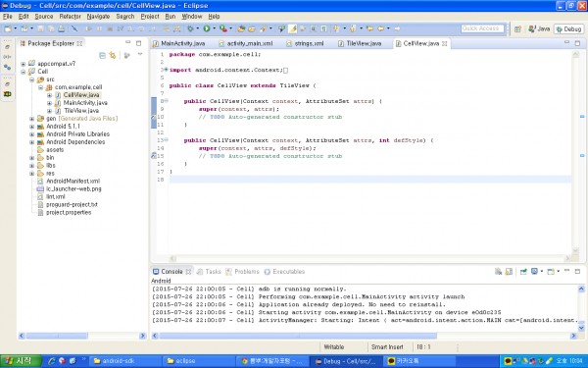Open the Navigate menu
Screen dimensions: 588x368
(x=98, y=17)
